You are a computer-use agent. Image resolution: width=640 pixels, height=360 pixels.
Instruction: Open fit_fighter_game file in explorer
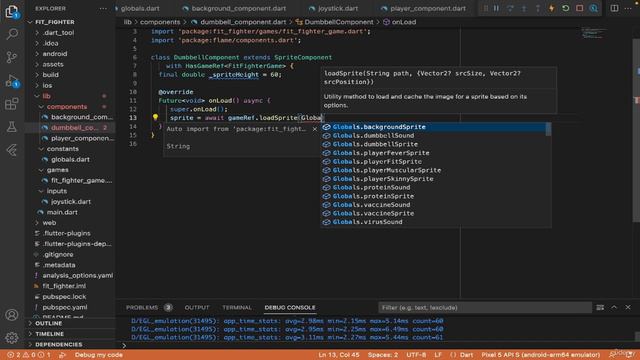81,180
